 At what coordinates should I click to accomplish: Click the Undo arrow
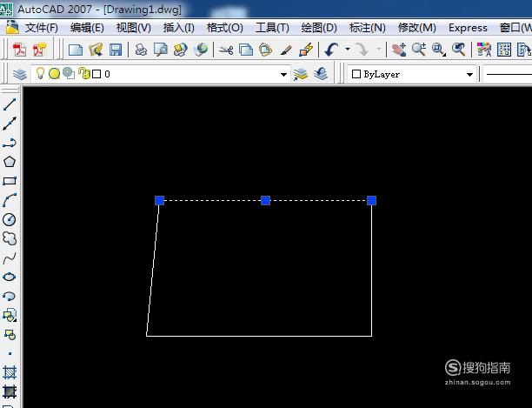tap(331, 50)
